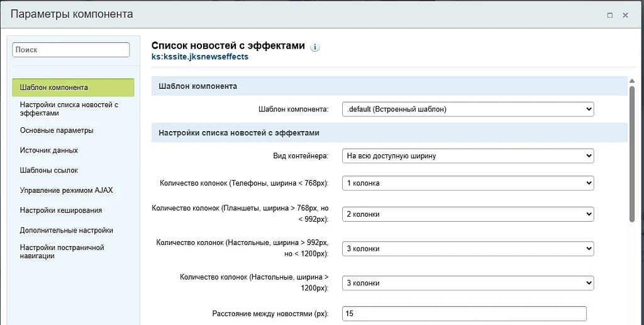Open the tablets column count dropdown

[x=468, y=214]
